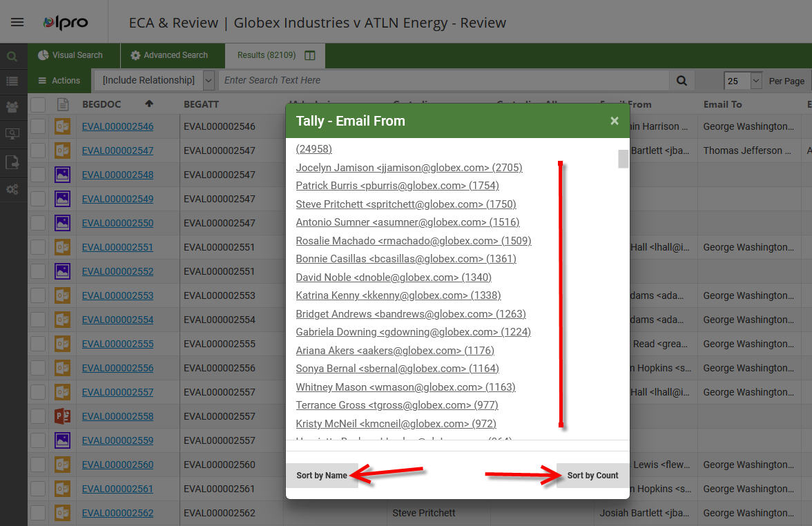Close the Tally - Email From dialog
This screenshot has width=812, height=526.
615,121
